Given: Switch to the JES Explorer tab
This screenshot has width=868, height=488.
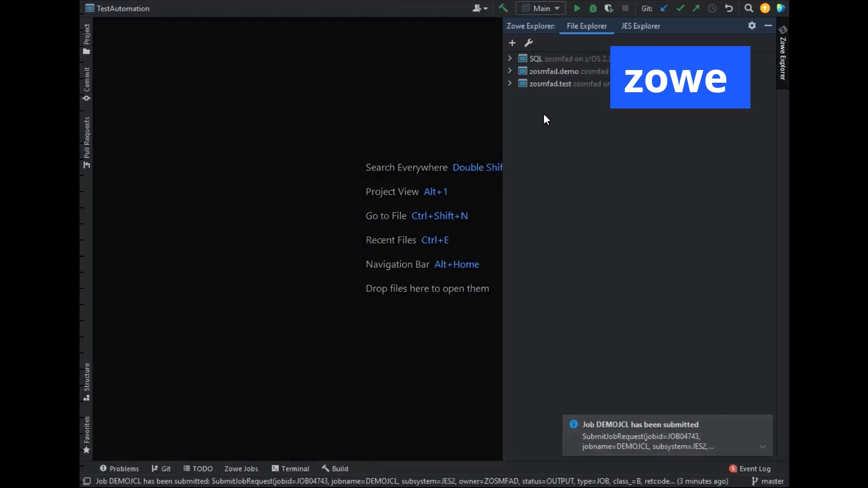Looking at the screenshot, I should point(640,26).
